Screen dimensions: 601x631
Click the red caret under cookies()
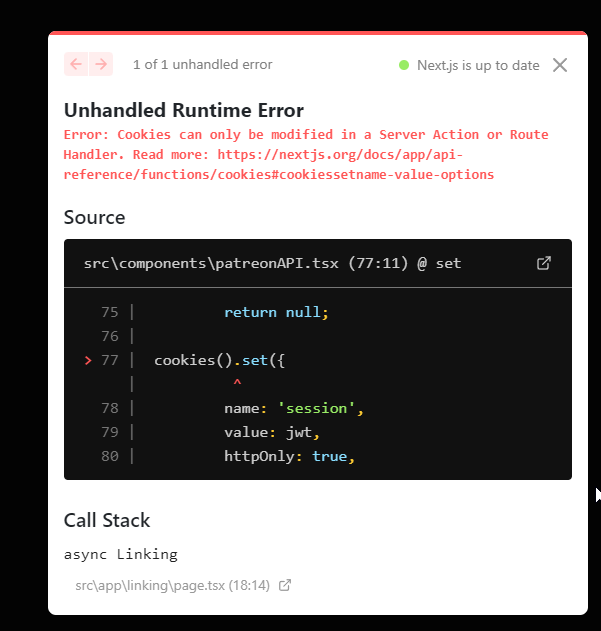click(x=237, y=383)
